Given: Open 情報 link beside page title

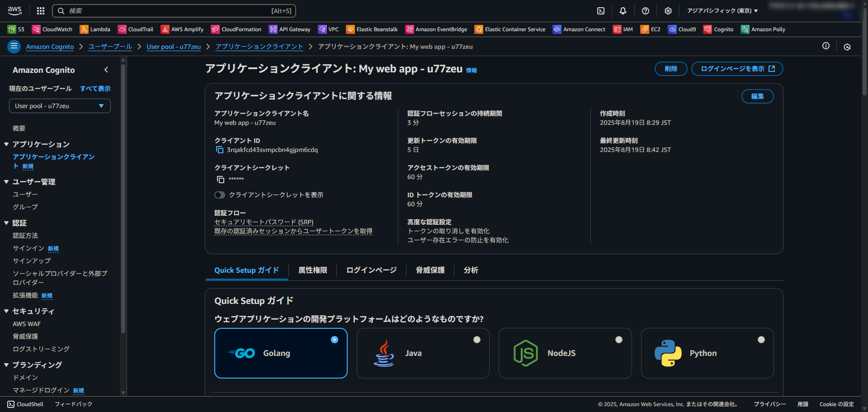Looking at the screenshot, I should tap(472, 70).
